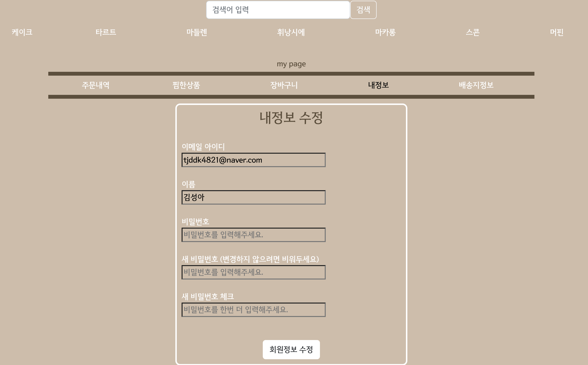The image size is (588, 365).
Task: Switch to the 주문내역 tab
Action: pos(96,85)
